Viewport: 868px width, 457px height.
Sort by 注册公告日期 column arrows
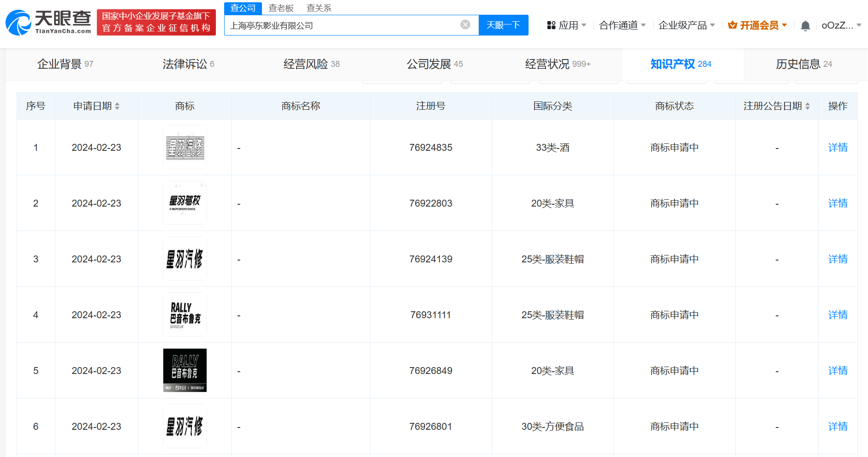click(808, 106)
